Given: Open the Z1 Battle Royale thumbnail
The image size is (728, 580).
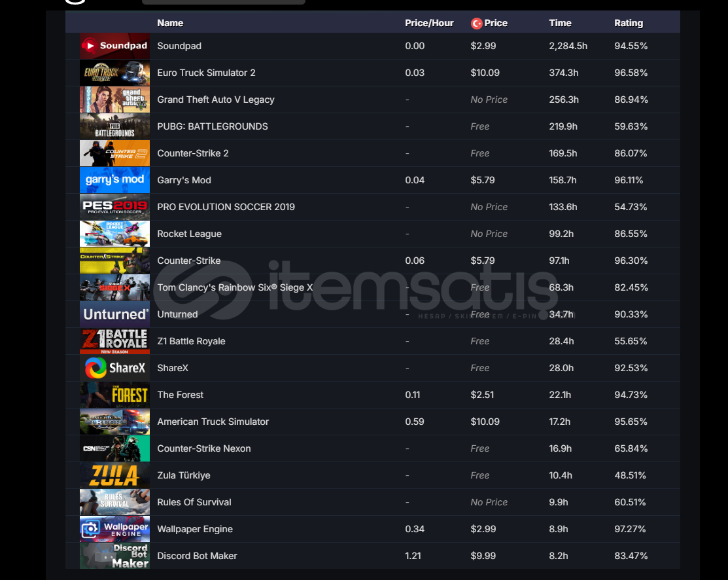Looking at the screenshot, I should point(114,341).
